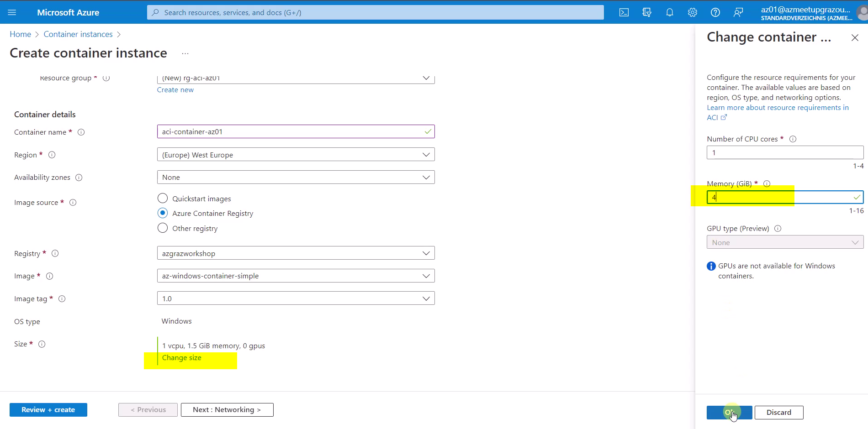Click the Change size link
This screenshot has width=868, height=429.
coord(182,358)
